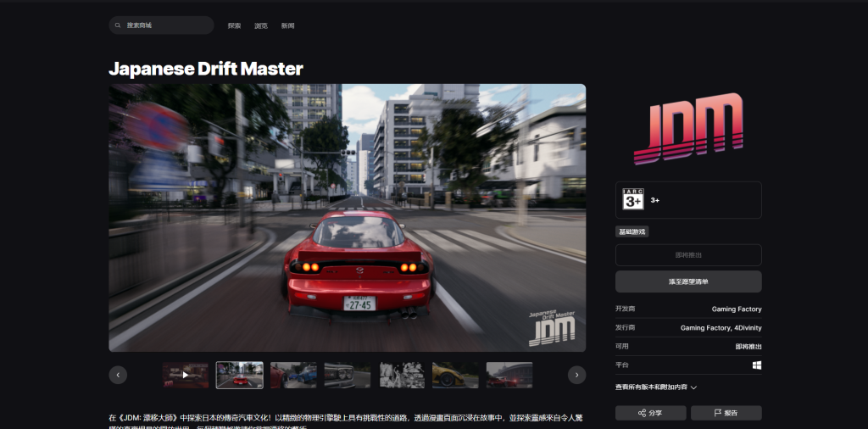Viewport: 868px width, 429px height.
Task: Select the manga comic thumbnail
Action: (401, 375)
